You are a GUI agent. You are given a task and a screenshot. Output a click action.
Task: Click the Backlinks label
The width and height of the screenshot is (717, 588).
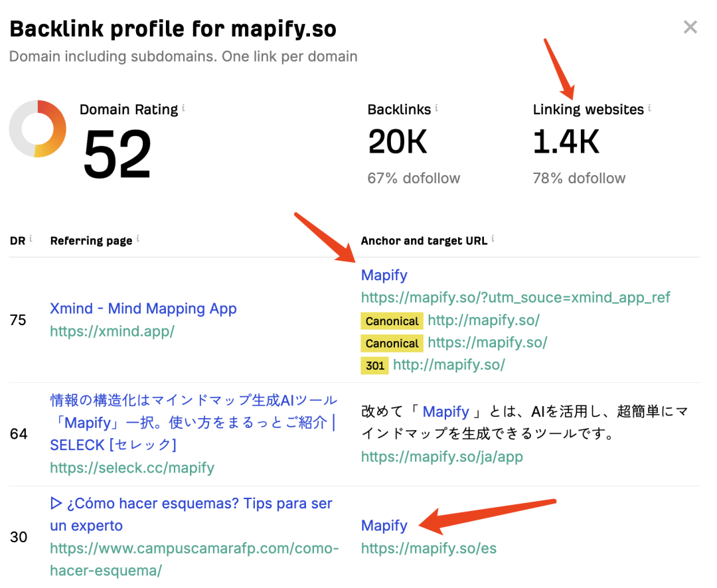tap(399, 110)
